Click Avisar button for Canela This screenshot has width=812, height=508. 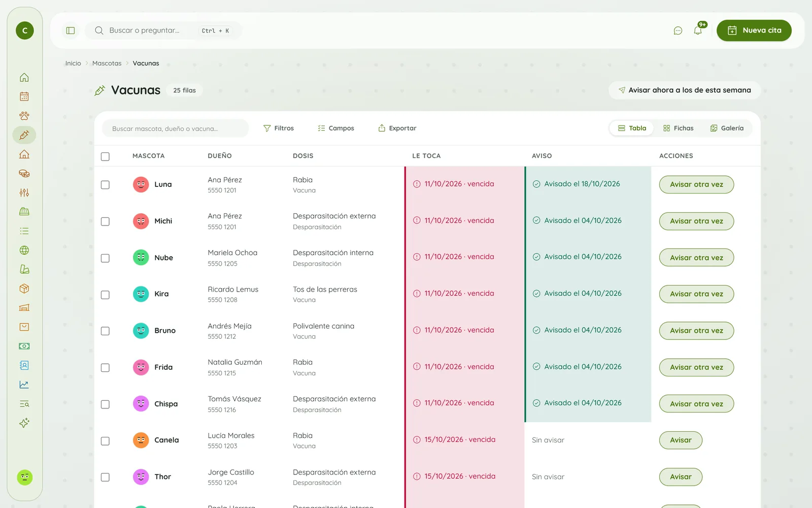pyautogui.click(x=681, y=440)
